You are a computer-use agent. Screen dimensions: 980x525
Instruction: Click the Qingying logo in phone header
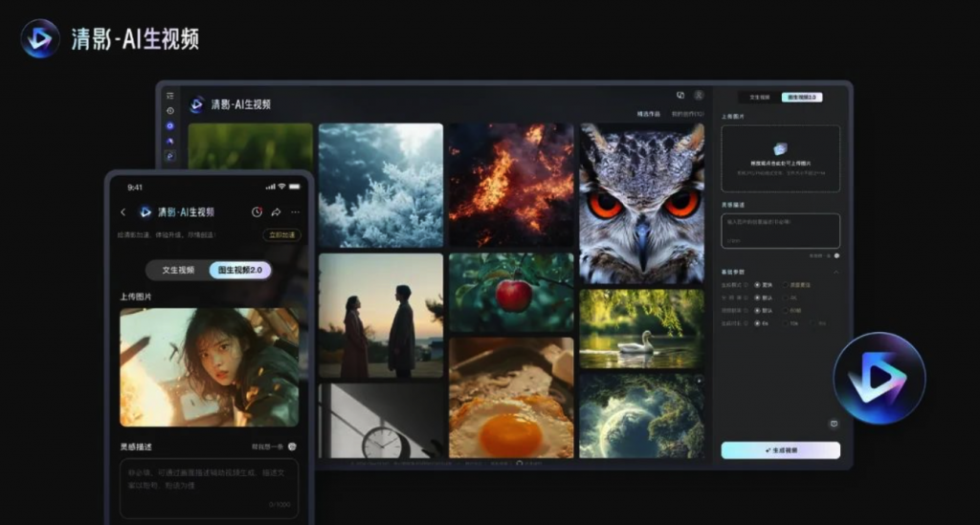(x=145, y=212)
